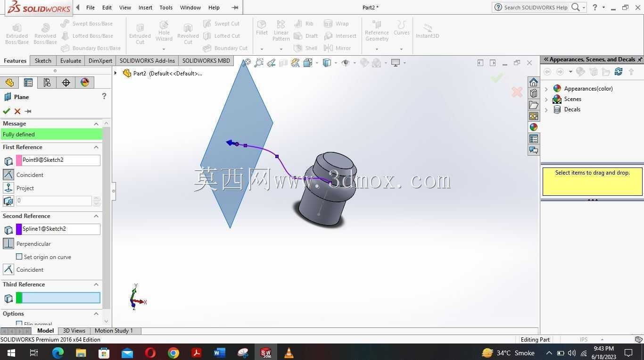Enable Set origin on curve checkbox
Image resolution: width=644 pixels, height=360 pixels.
click(x=19, y=257)
